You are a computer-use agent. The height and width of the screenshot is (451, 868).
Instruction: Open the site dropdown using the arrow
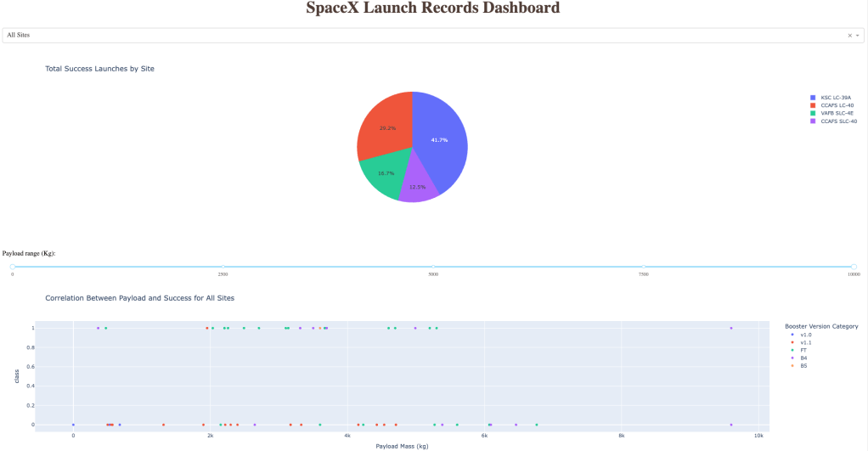point(858,36)
